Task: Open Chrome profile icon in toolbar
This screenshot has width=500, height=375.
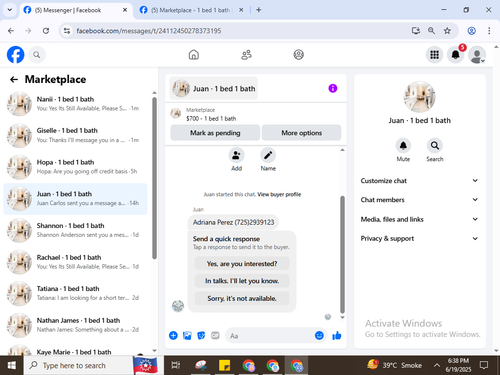Action: coord(471,31)
